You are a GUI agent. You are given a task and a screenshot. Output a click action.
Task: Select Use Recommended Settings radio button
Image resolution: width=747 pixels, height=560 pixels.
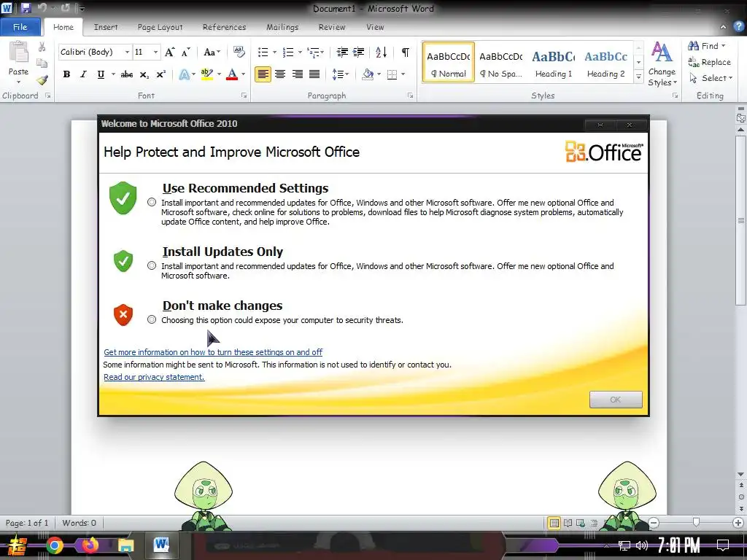pyautogui.click(x=152, y=203)
